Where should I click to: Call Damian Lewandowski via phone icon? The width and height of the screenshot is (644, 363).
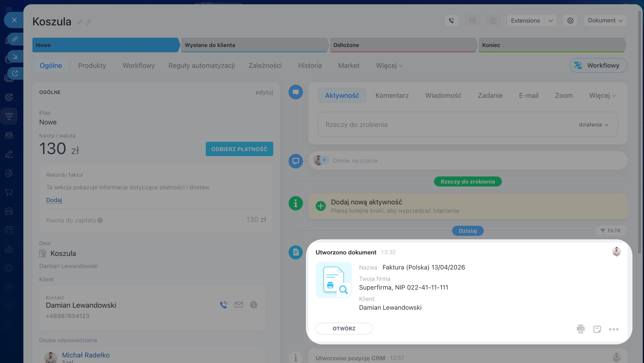click(224, 305)
